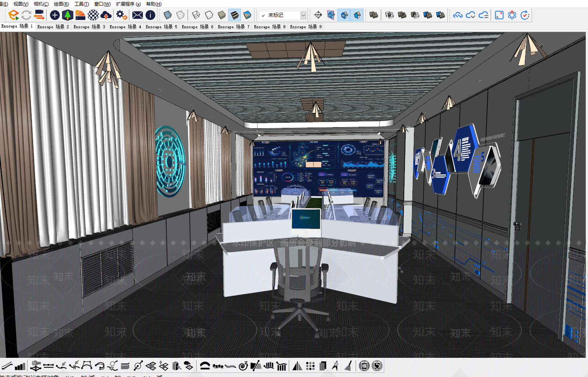
Task: Open the Enscape asset library tree icon
Action: point(67,15)
